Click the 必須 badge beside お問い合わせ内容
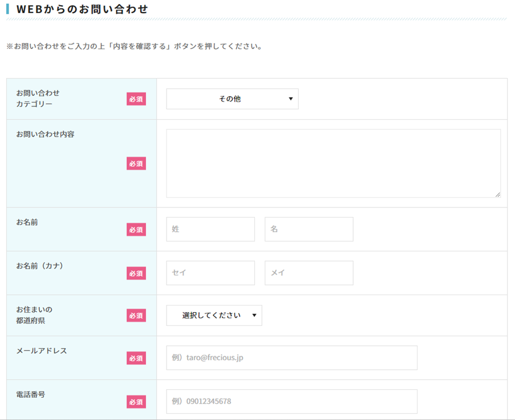 click(136, 164)
